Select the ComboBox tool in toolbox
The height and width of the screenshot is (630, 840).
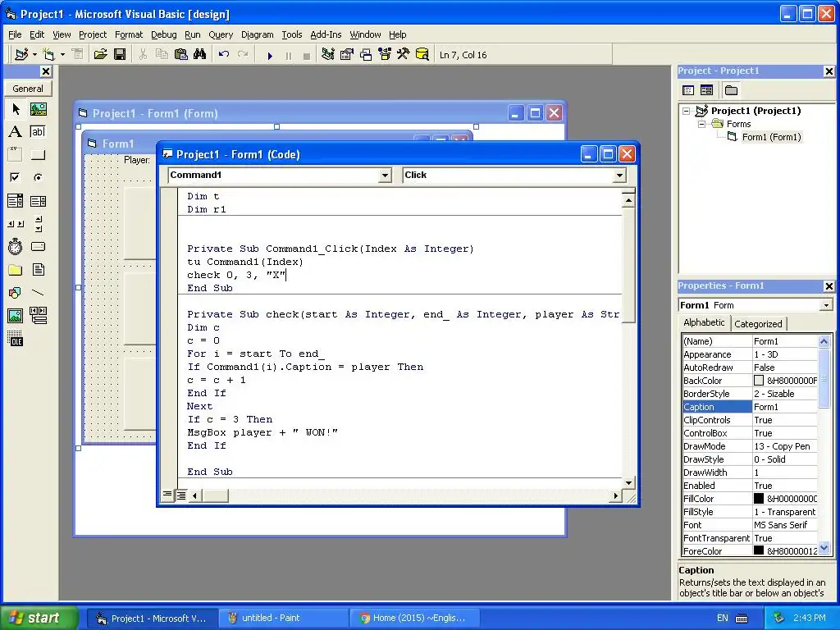pyautogui.click(x=16, y=201)
